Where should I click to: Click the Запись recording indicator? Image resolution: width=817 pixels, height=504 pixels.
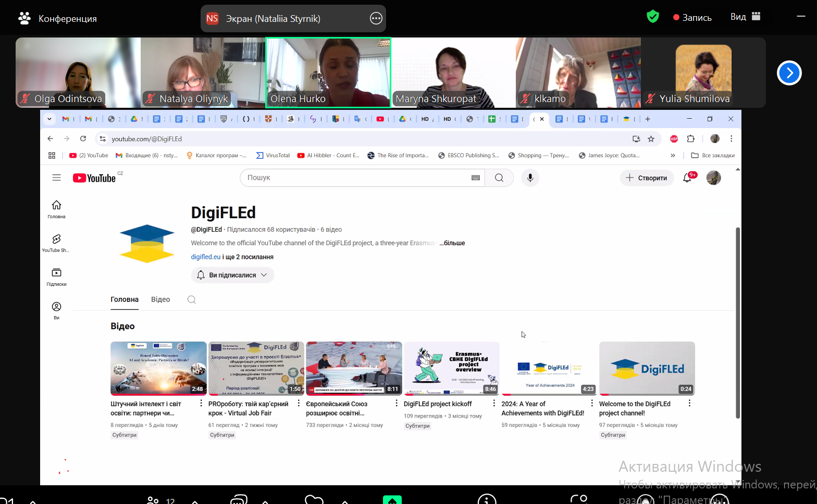pyautogui.click(x=692, y=17)
